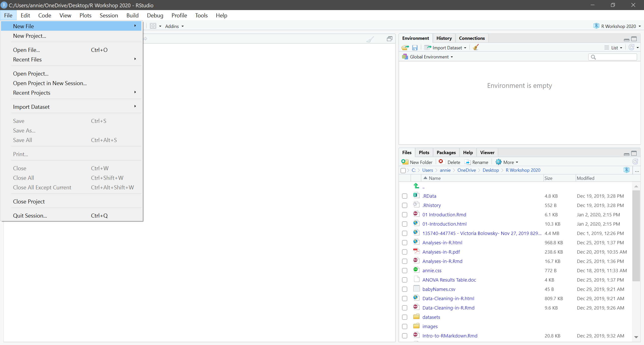Click the workspace panes grid icon
This screenshot has height=345, width=644.
click(x=153, y=26)
